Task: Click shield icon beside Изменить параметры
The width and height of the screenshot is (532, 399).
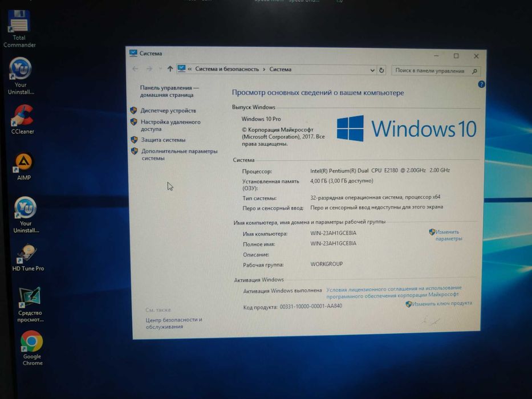Action: pos(432,232)
